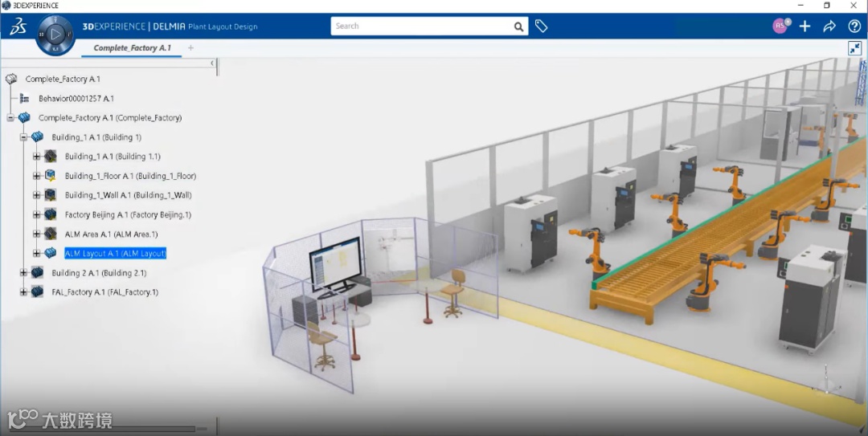Viewport: 868px width, 436px height.
Task: Select Complete_Factory A.1 root label
Action: coord(63,79)
